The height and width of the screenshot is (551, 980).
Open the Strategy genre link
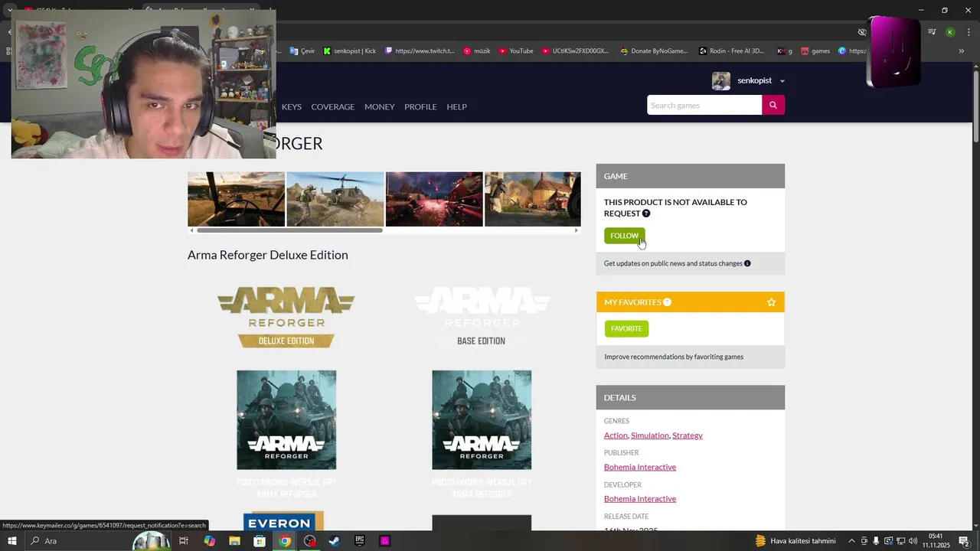click(688, 435)
